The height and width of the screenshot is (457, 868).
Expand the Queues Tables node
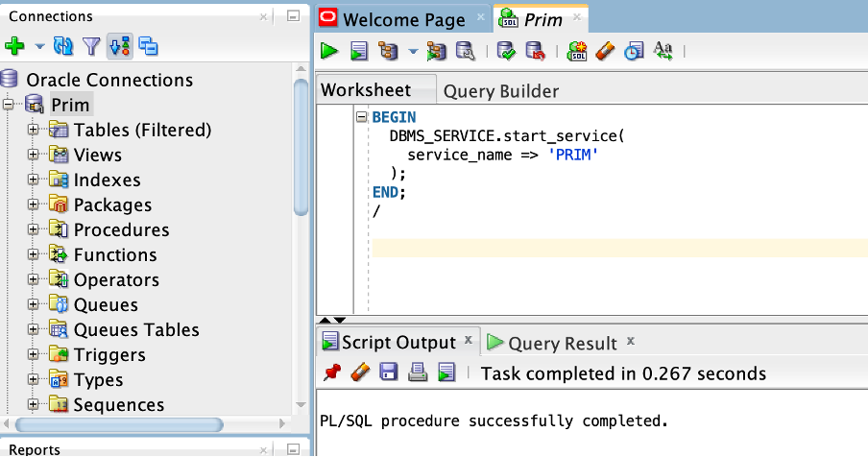point(34,329)
